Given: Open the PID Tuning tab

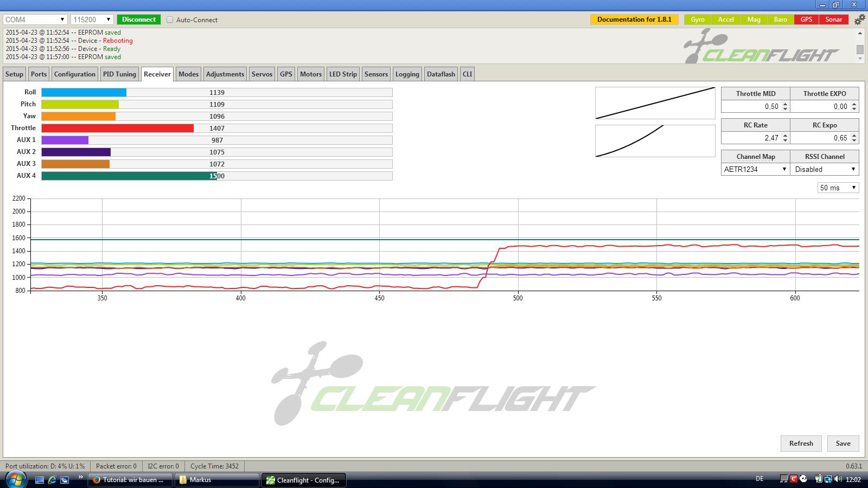Looking at the screenshot, I should click(119, 74).
